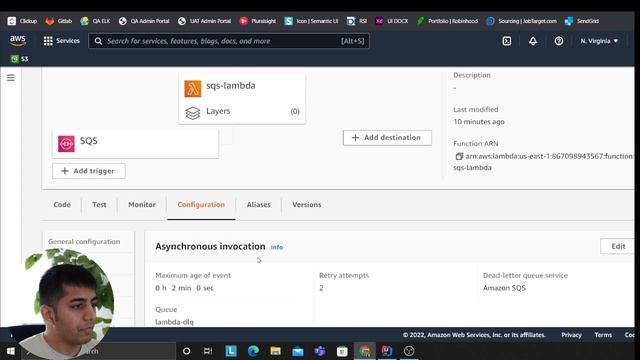This screenshot has width=640, height=360.
Task: Open the QA Admin Portal bookmark
Action: (x=144, y=21)
